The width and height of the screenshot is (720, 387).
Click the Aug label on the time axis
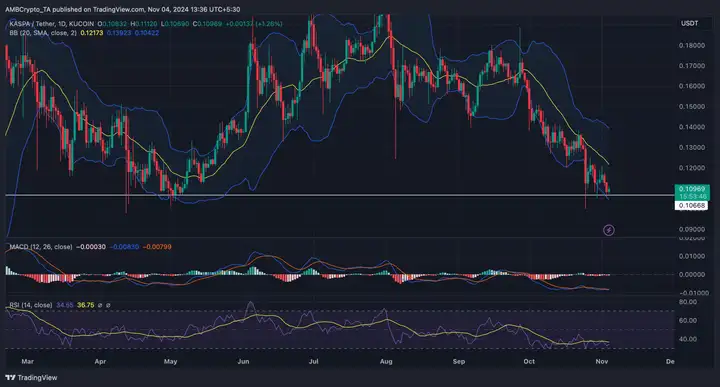386,361
